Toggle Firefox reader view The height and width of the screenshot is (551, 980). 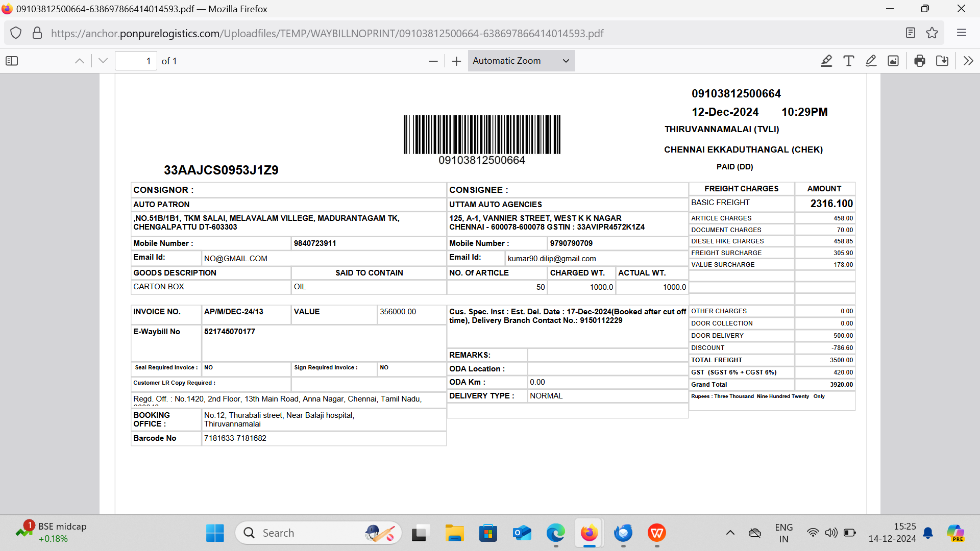911,33
